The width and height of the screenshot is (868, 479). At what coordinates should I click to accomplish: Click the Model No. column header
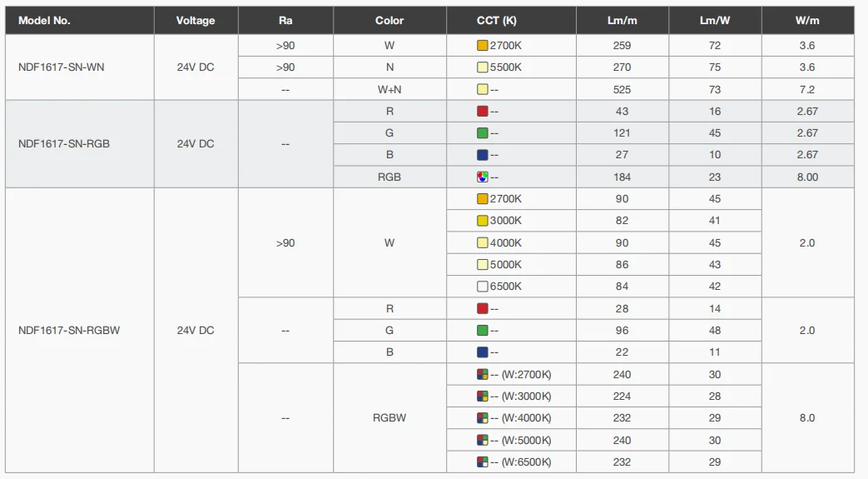tap(44, 21)
